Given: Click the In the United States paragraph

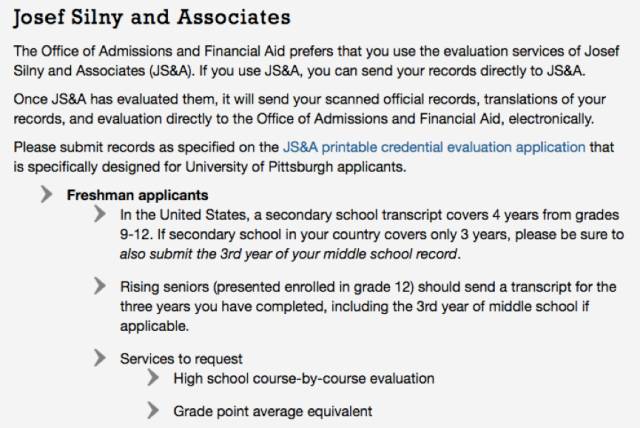Looking at the screenshot, I should pyautogui.click(x=372, y=235).
